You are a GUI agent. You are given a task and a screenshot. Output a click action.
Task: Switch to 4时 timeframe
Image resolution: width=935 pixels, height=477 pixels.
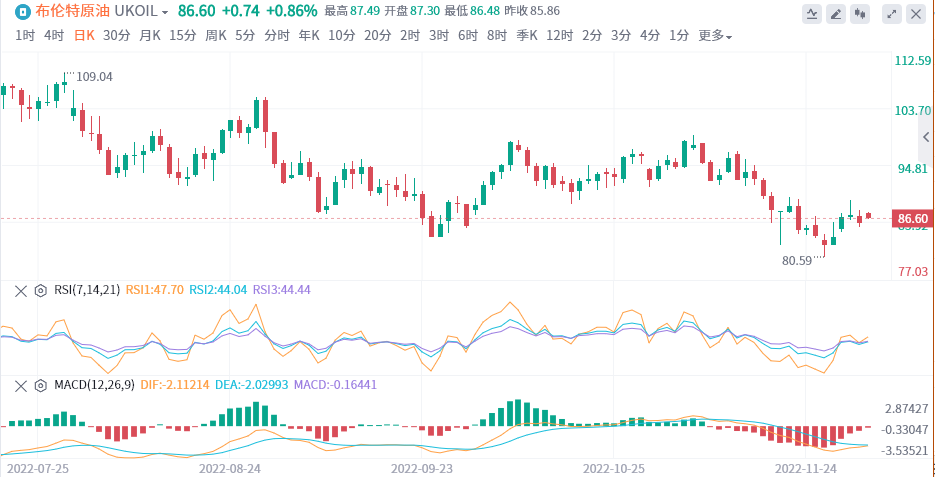click(54, 36)
